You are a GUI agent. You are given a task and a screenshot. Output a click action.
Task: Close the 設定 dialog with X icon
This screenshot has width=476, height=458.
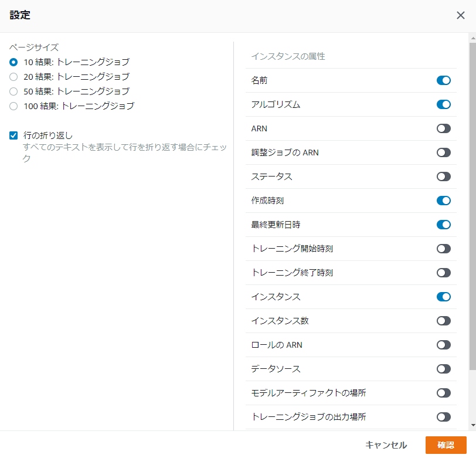click(x=461, y=15)
